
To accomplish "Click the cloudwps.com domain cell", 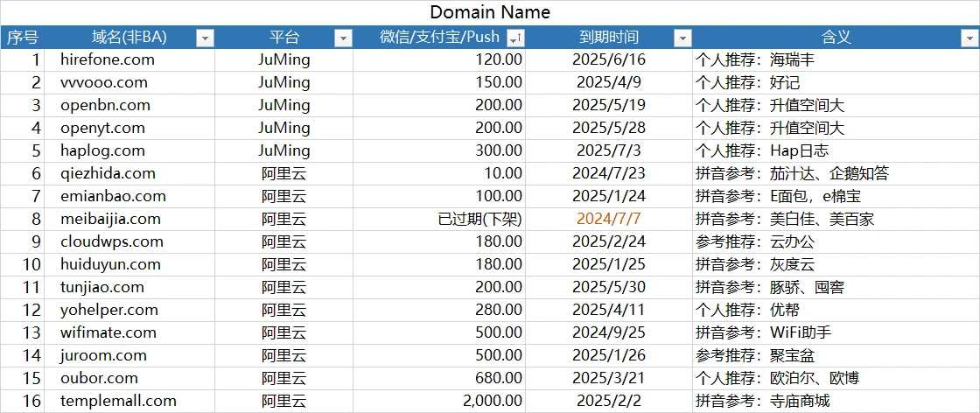I will click(112, 241).
